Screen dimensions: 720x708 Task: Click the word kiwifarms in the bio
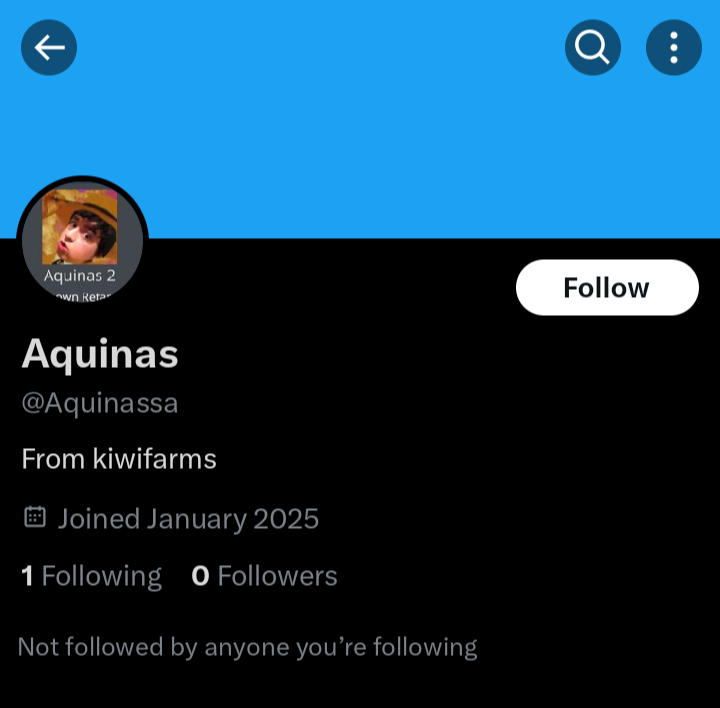154,459
